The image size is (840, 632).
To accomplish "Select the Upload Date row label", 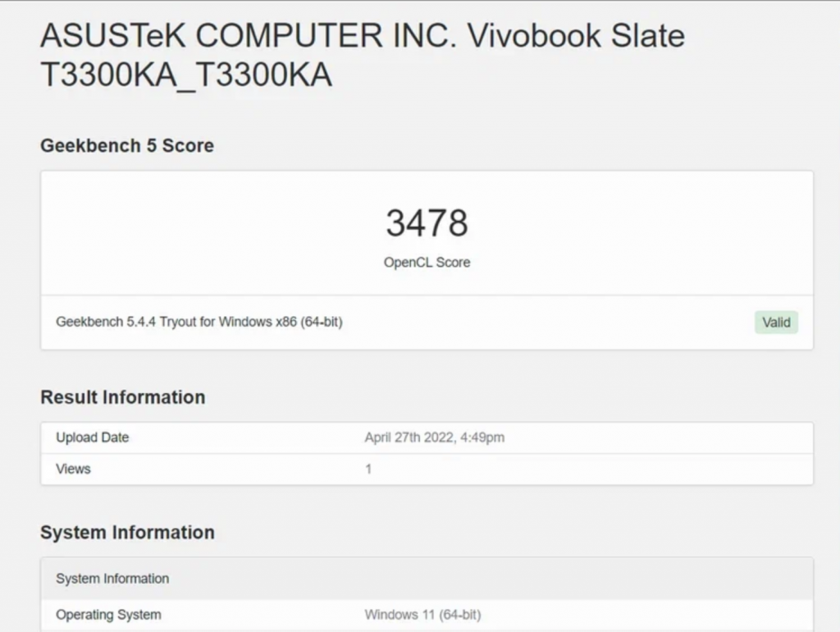I will point(92,437).
